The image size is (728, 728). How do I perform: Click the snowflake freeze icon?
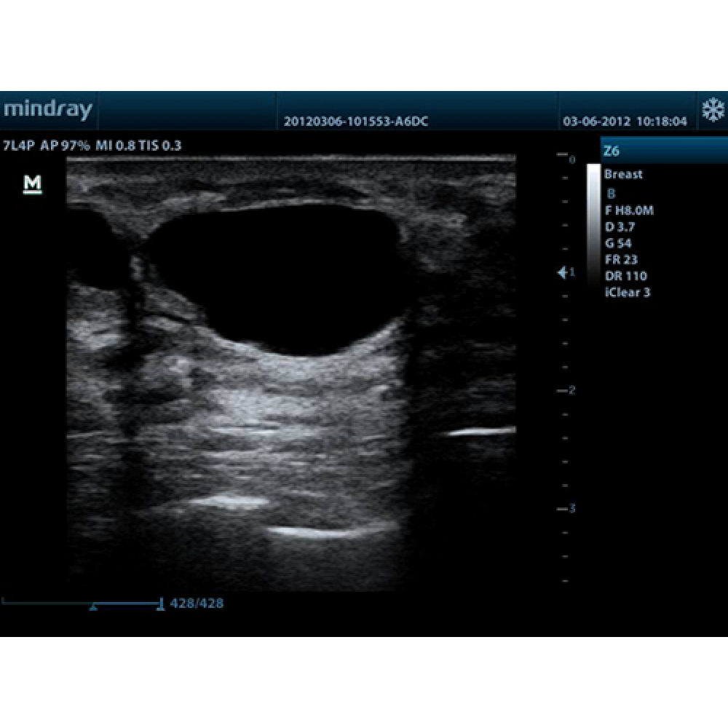pyautogui.click(x=713, y=111)
